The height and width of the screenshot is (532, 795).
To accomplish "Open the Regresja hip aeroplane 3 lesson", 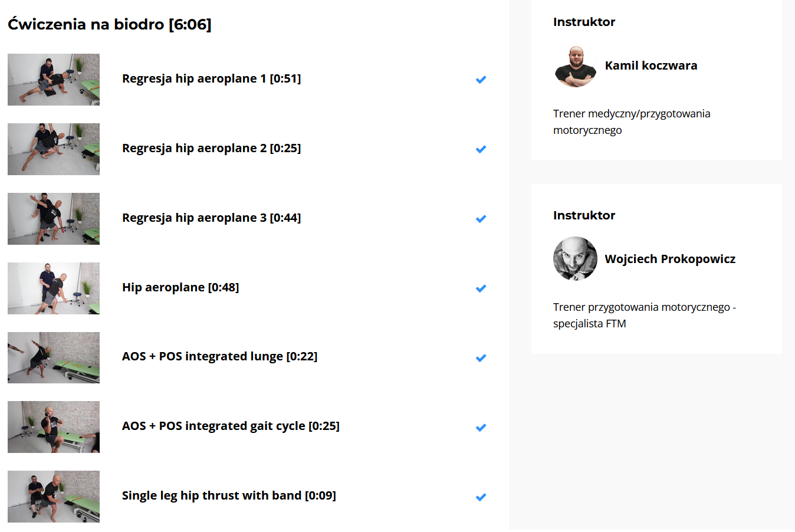I will (211, 218).
